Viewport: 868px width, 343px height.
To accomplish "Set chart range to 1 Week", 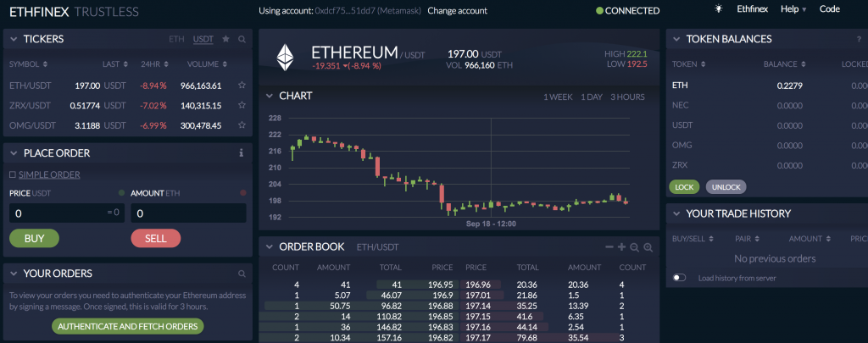I will pos(558,97).
